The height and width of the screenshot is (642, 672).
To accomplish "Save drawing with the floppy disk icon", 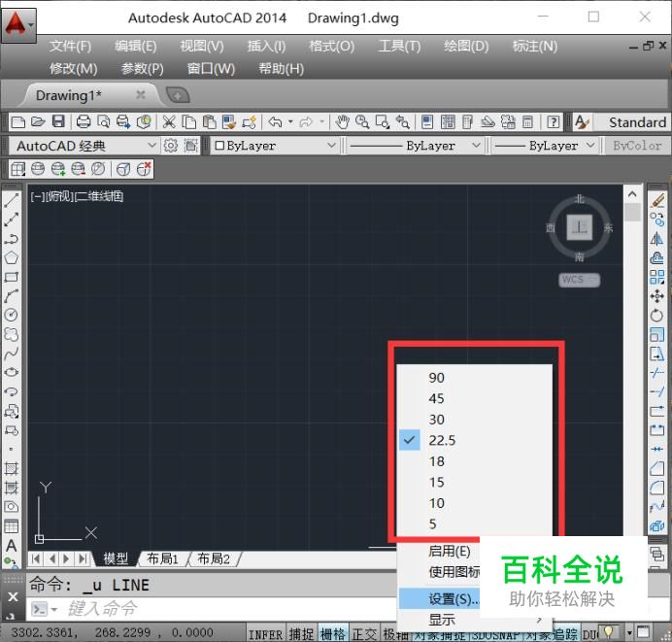I will point(58,122).
